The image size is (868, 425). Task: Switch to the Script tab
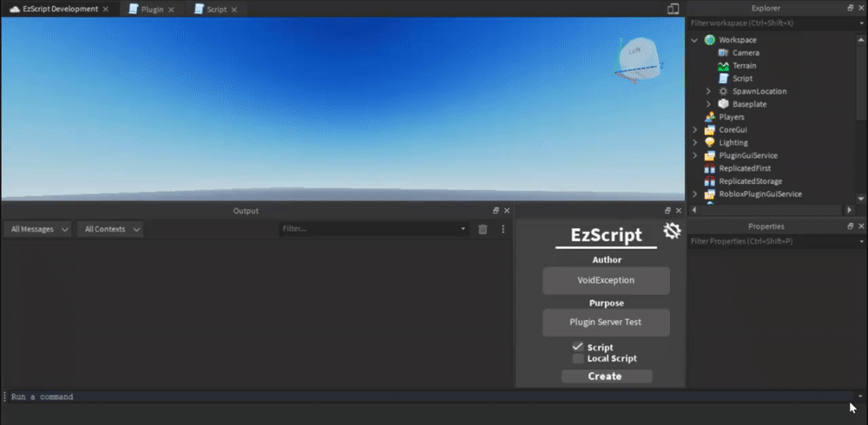click(x=216, y=10)
